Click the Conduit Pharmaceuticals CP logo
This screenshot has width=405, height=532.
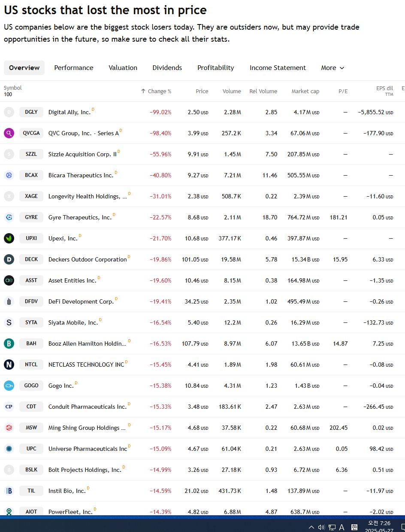pyautogui.click(x=9, y=407)
